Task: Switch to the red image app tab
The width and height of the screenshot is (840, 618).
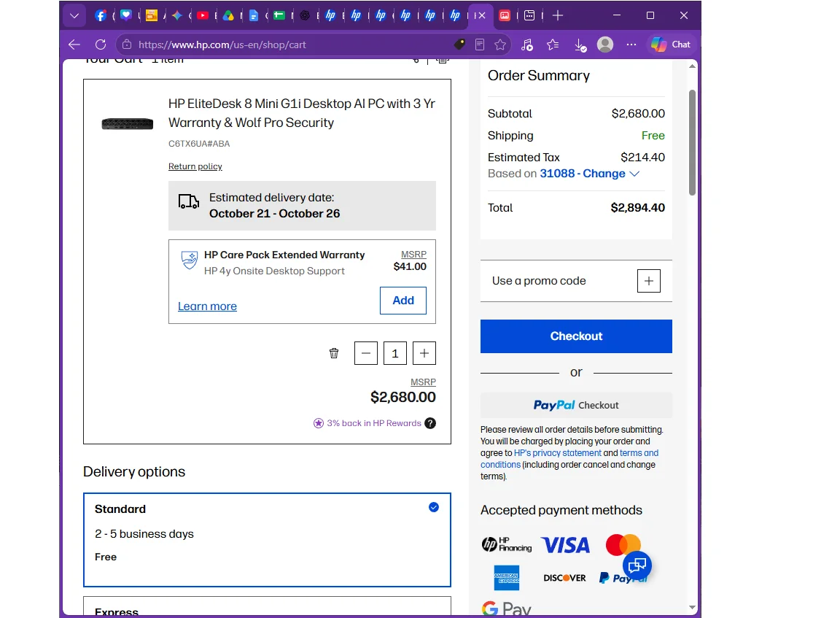Action: [504, 15]
